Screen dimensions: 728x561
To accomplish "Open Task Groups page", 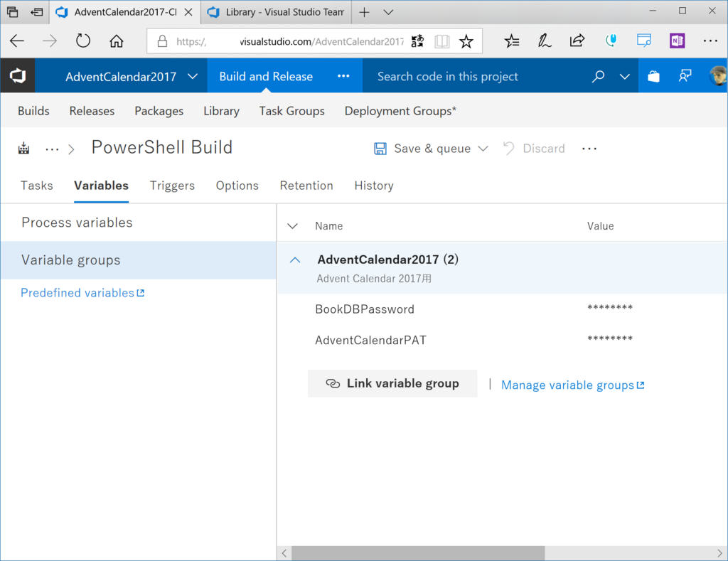I will click(291, 111).
